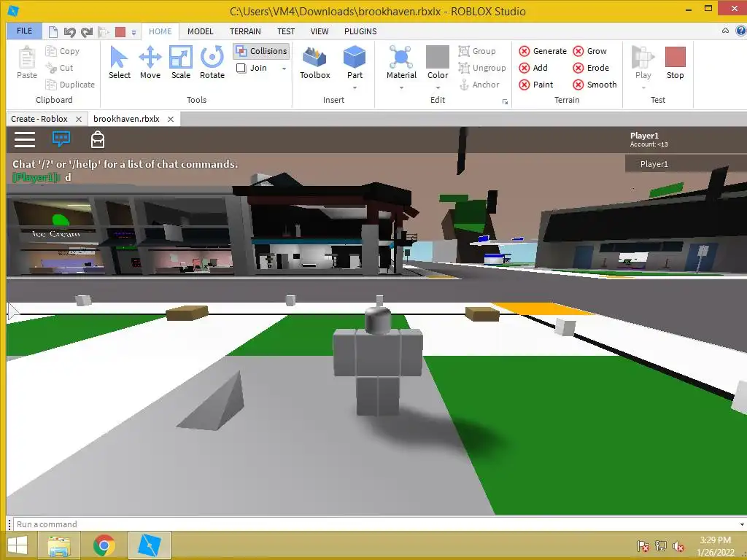The image size is (747, 560).
Task: Close the Create - Roblox tab
Action: (79, 119)
